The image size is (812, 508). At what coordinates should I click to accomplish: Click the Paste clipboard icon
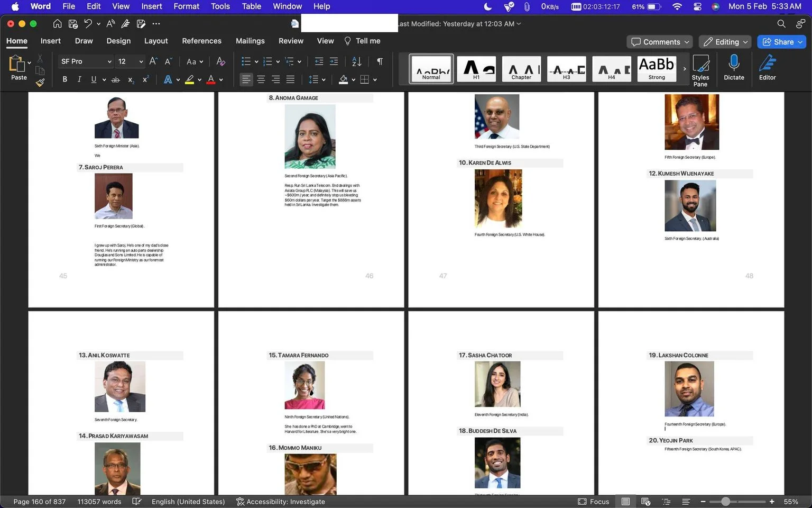click(x=17, y=63)
